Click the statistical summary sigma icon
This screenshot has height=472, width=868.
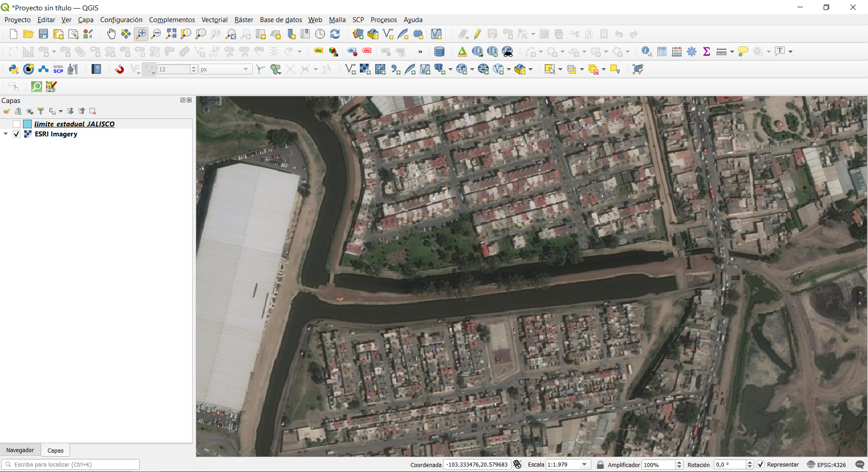707,51
